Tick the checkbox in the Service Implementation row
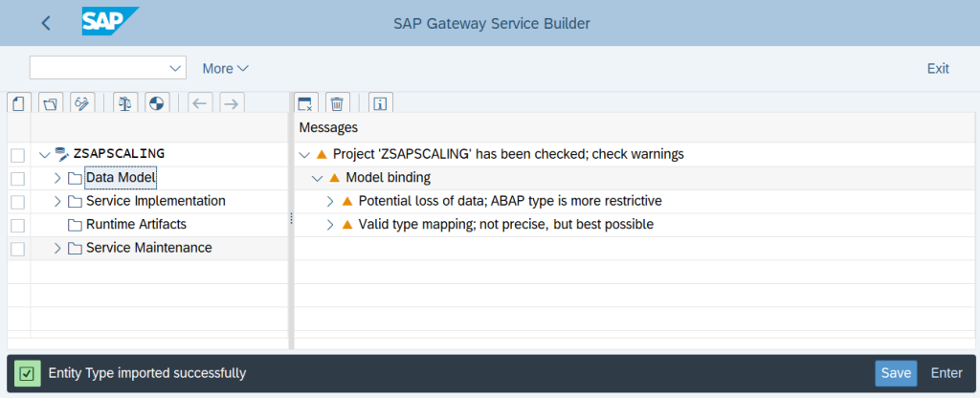The image size is (980, 398). (18, 203)
